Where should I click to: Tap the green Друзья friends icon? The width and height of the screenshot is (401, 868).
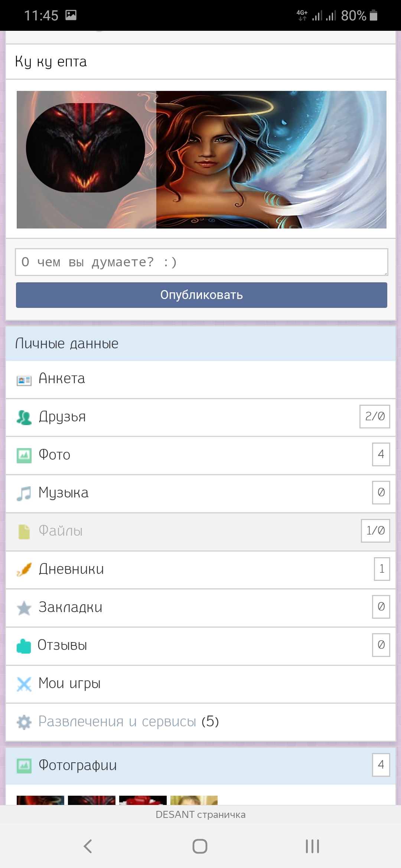point(24,418)
